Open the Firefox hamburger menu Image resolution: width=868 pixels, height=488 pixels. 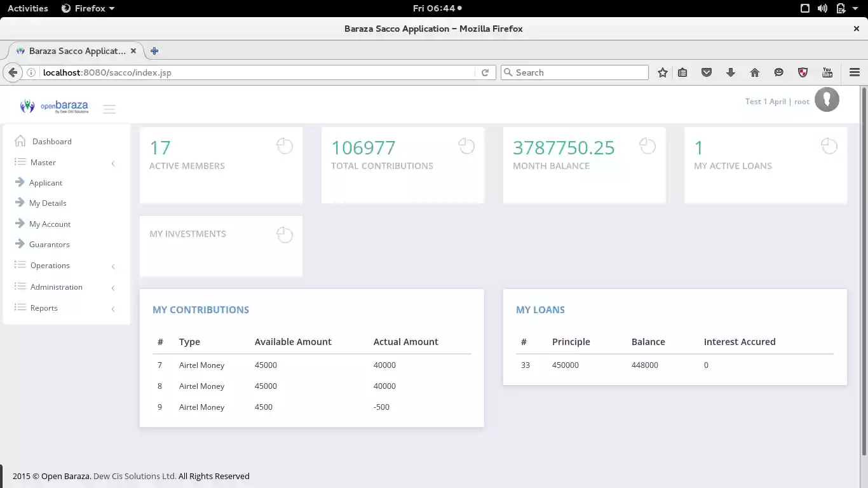pyautogui.click(x=855, y=72)
